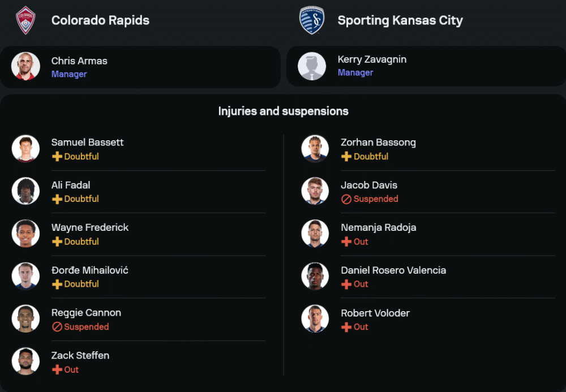Open Wayne Frederick's player profile
The height and width of the screenshot is (392, 566).
[90, 227]
